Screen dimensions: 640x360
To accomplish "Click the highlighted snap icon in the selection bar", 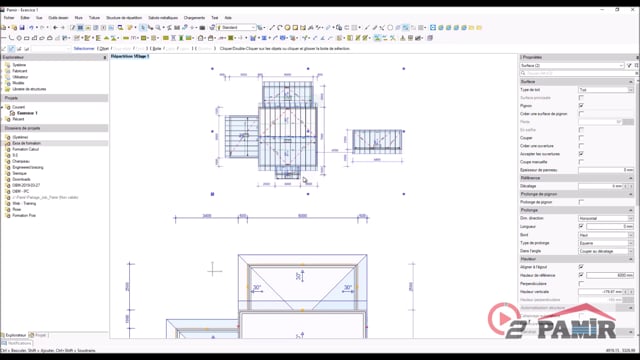I will (11, 49).
